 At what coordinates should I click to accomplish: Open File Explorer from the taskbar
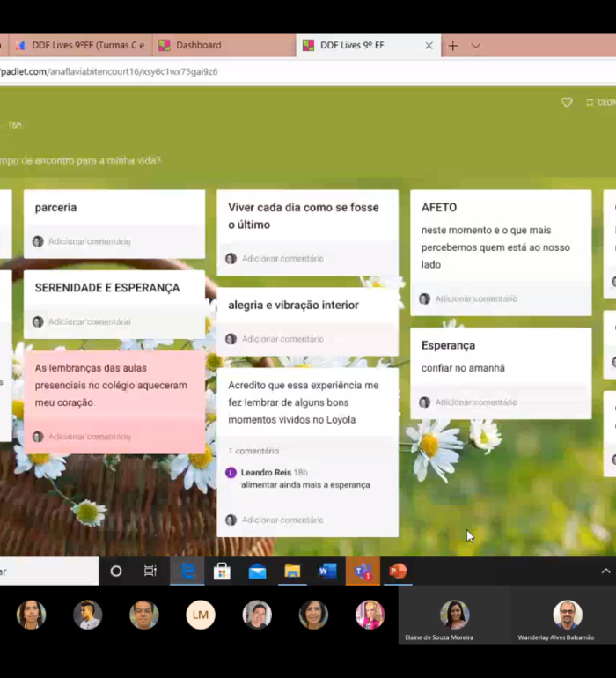292,571
